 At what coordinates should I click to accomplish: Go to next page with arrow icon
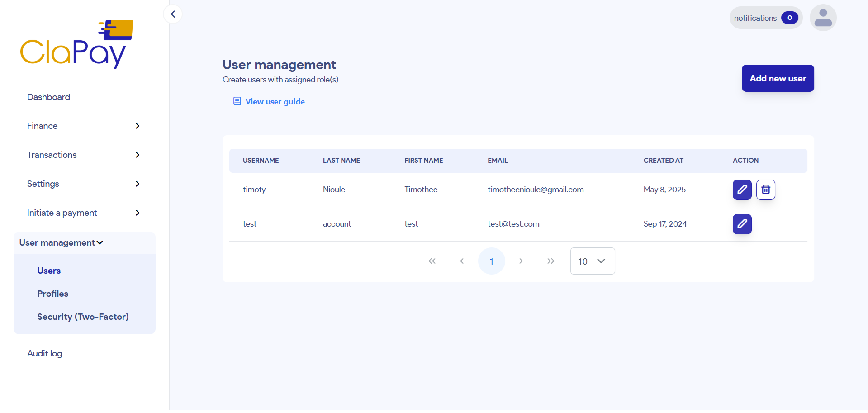pos(521,261)
